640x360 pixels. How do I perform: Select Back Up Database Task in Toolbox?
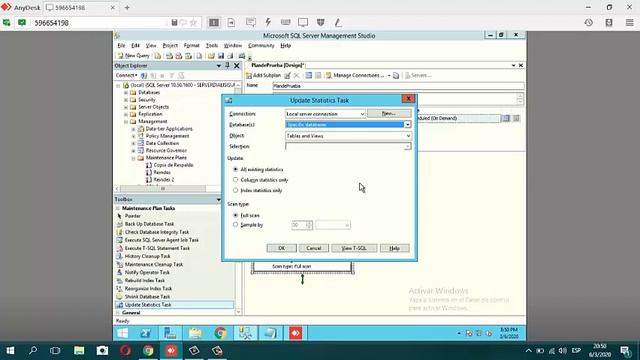[x=149, y=224]
